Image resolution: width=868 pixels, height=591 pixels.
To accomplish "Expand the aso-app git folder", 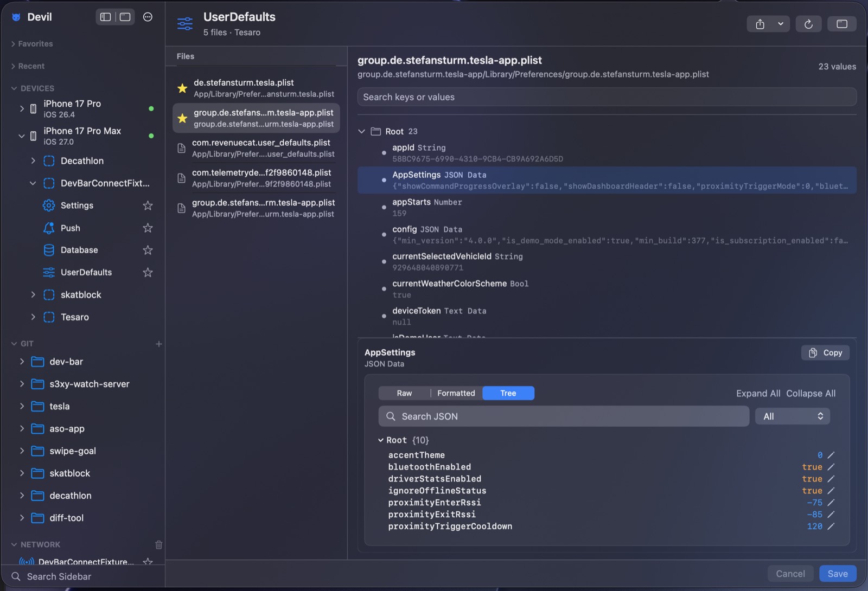I will 22,429.
